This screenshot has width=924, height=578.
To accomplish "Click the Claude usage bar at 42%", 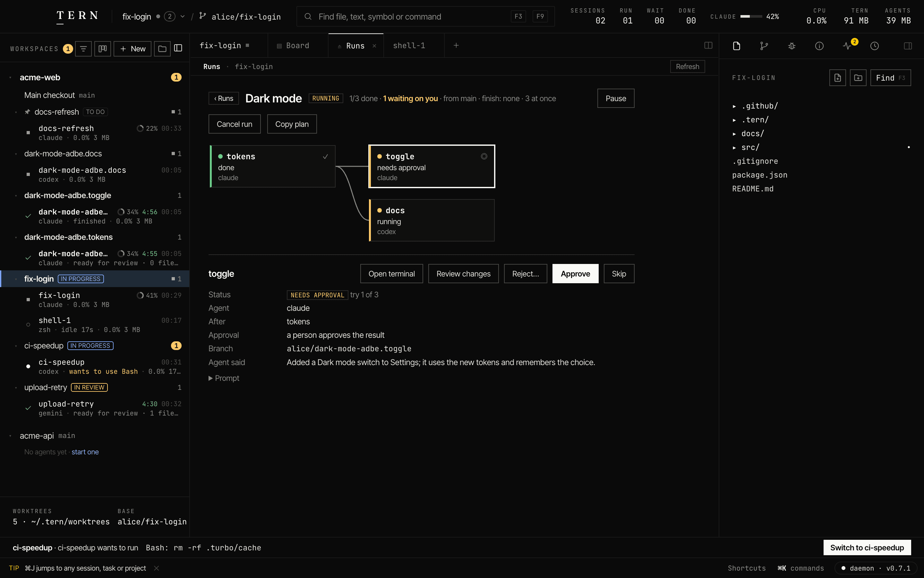I will [x=751, y=16].
